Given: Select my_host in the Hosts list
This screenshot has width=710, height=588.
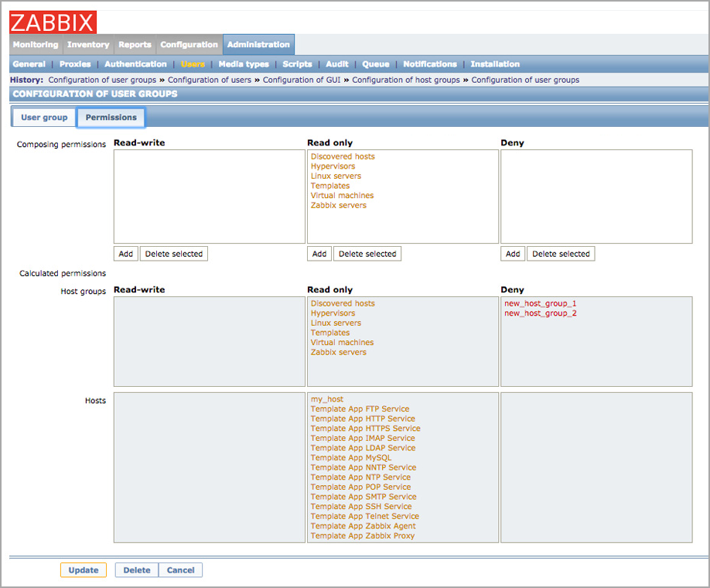Looking at the screenshot, I should pos(326,398).
